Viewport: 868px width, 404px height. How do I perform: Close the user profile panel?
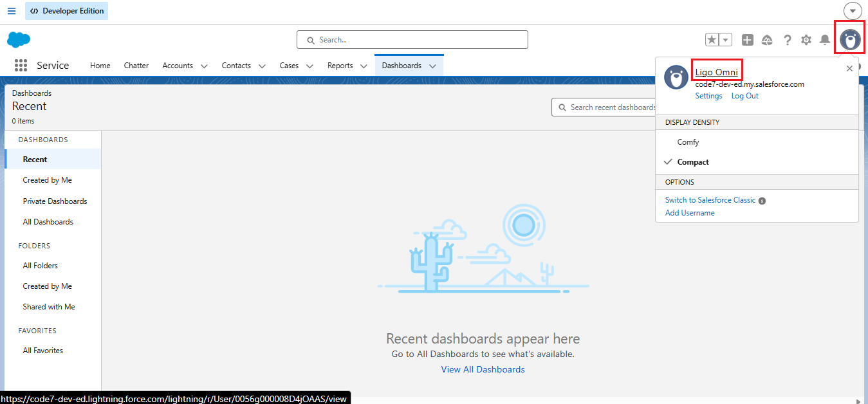pos(849,68)
